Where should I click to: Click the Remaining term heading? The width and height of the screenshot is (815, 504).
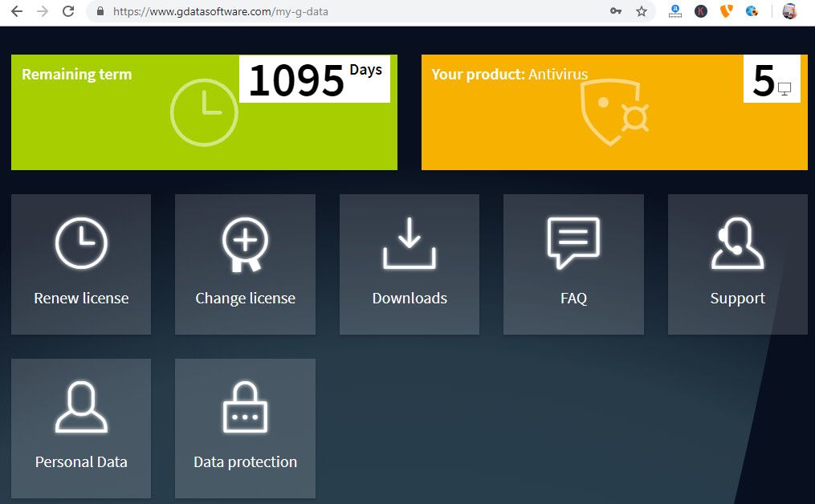(77, 75)
